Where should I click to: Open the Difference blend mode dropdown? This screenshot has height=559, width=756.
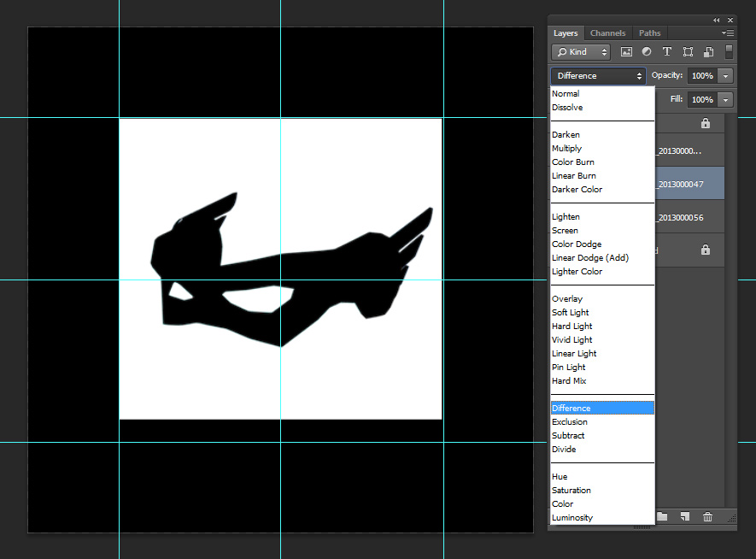coord(598,76)
